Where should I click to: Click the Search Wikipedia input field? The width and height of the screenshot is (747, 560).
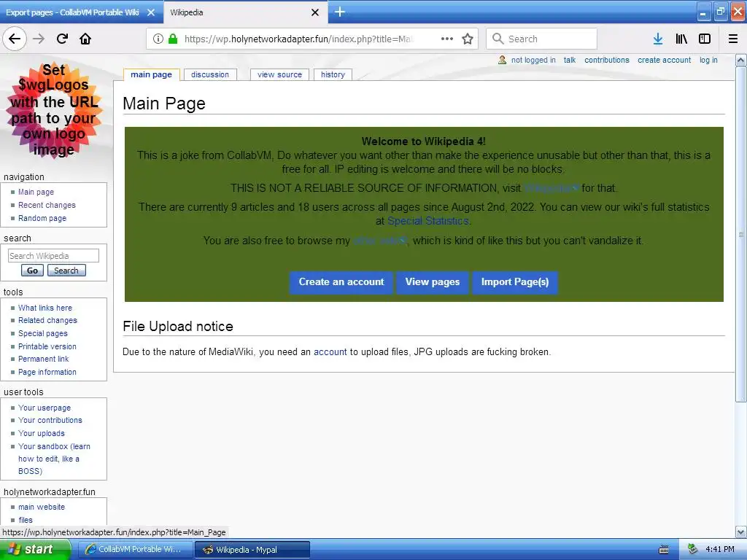coord(53,256)
